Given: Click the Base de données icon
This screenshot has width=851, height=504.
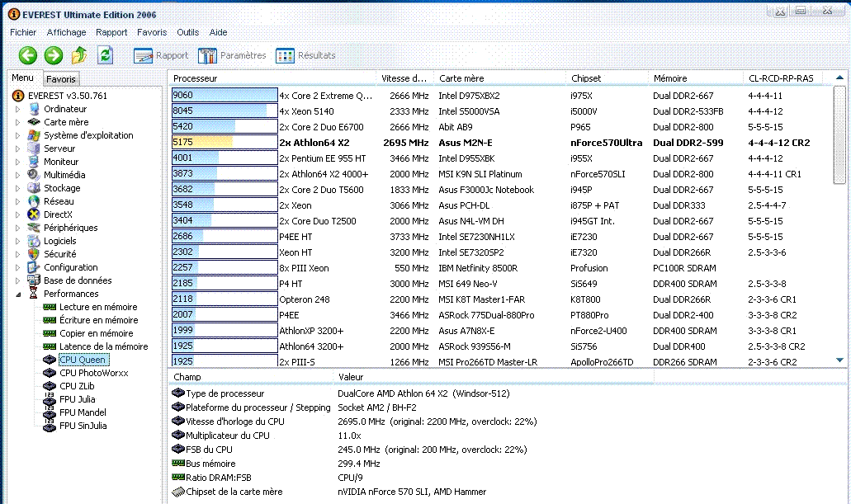Looking at the screenshot, I should tap(34, 280).
